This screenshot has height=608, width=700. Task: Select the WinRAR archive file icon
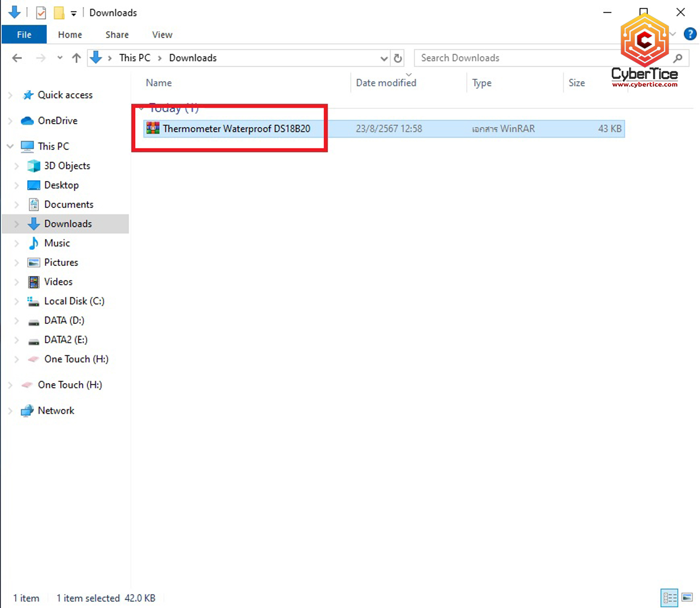click(x=153, y=128)
